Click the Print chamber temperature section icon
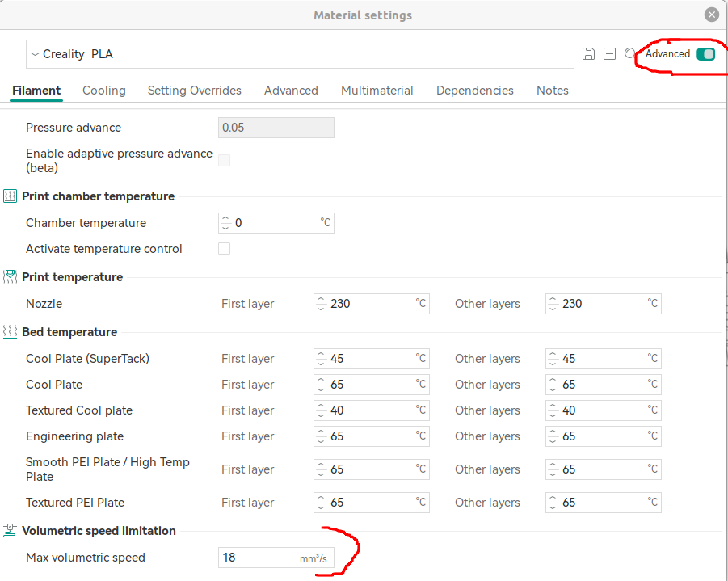728x581 pixels. click(x=11, y=196)
